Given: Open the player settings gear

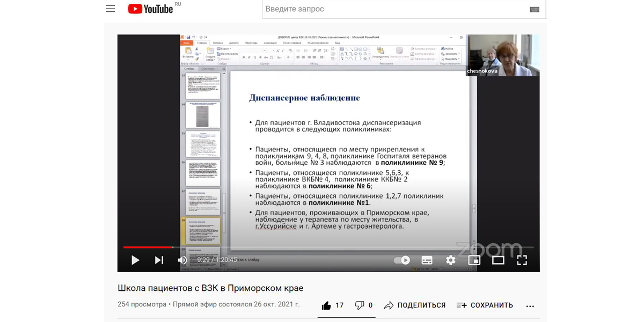Looking at the screenshot, I should (x=451, y=260).
